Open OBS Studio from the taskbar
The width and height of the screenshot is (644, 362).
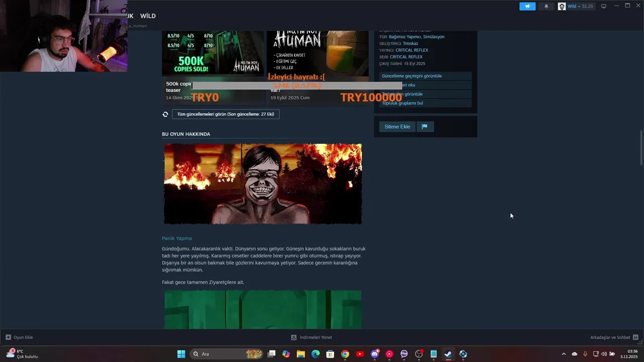tap(419, 354)
